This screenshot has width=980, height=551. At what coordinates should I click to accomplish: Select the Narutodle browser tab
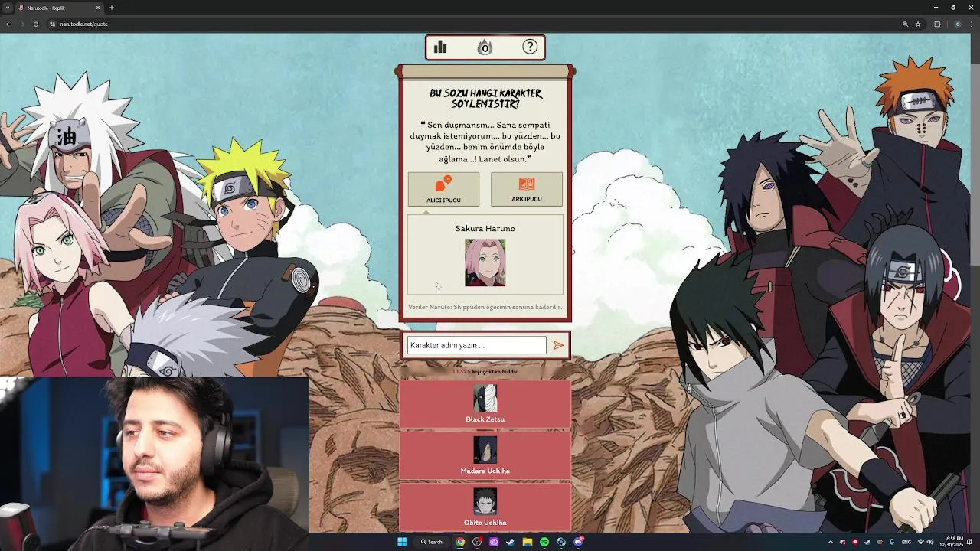(x=60, y=8)
